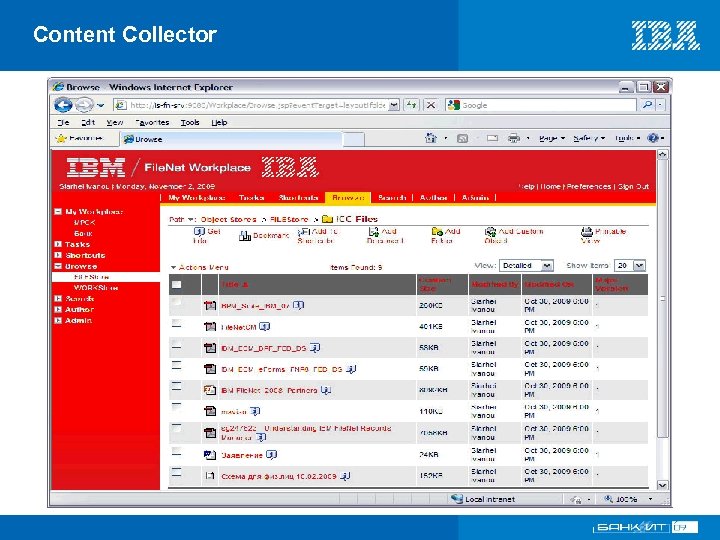The height and width of the screenshot is (540, 720).
Task: Click the browser Back arrow button
Action: 63,105
